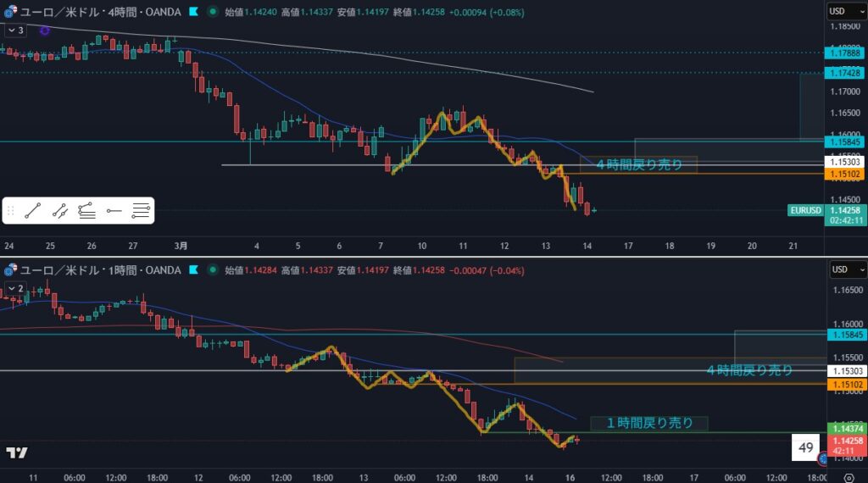Open time axis settings gear icon

849,478
